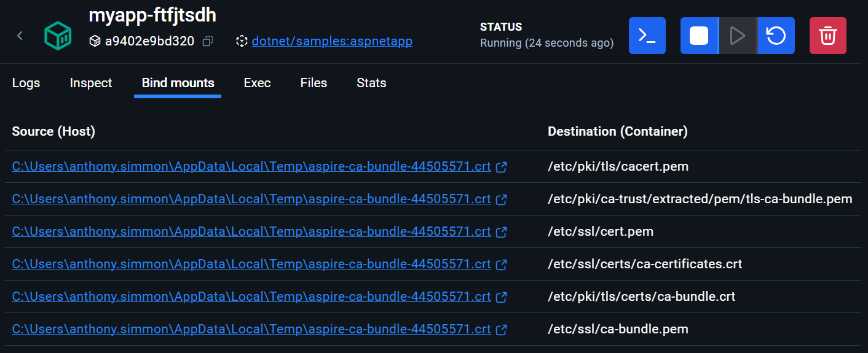868x353 pixels.
Task: Go back using the left chevron arrow
Action: (20, 36)
